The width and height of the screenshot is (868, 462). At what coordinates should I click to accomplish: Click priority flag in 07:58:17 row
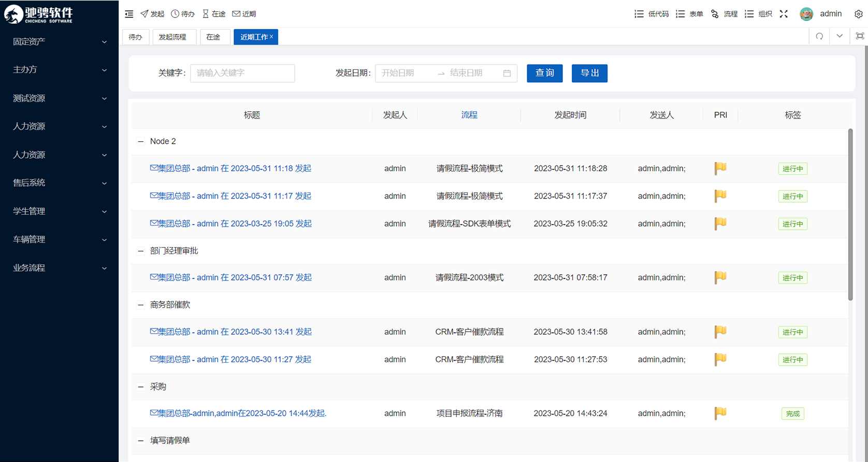coord(720,277)
